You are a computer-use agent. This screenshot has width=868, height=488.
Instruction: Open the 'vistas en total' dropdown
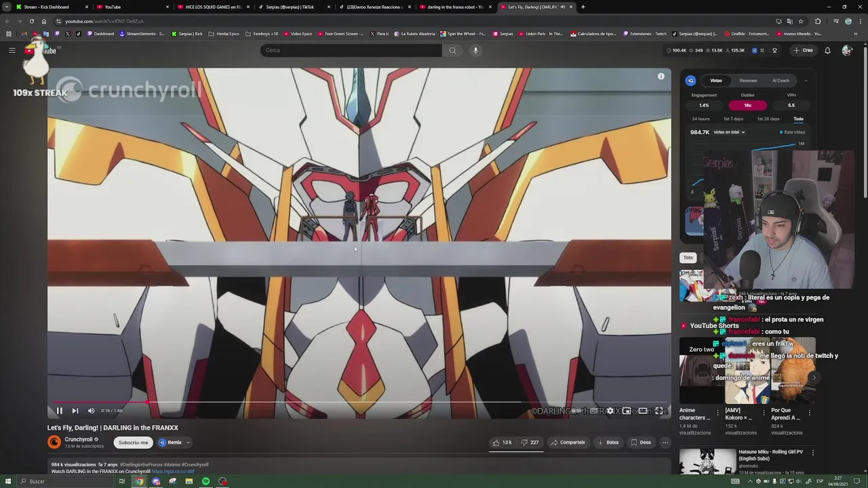pyautogui.click(x=729, y=132)
